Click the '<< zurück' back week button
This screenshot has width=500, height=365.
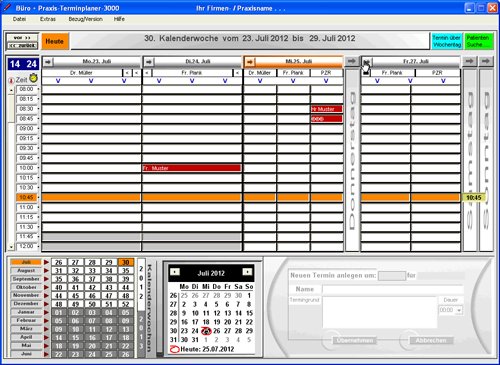point(22,45)
